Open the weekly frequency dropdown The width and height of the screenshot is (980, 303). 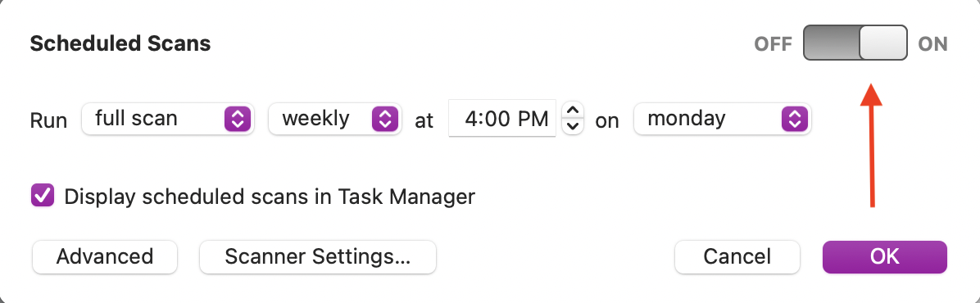pyautogui.click(x=334, y=119)
